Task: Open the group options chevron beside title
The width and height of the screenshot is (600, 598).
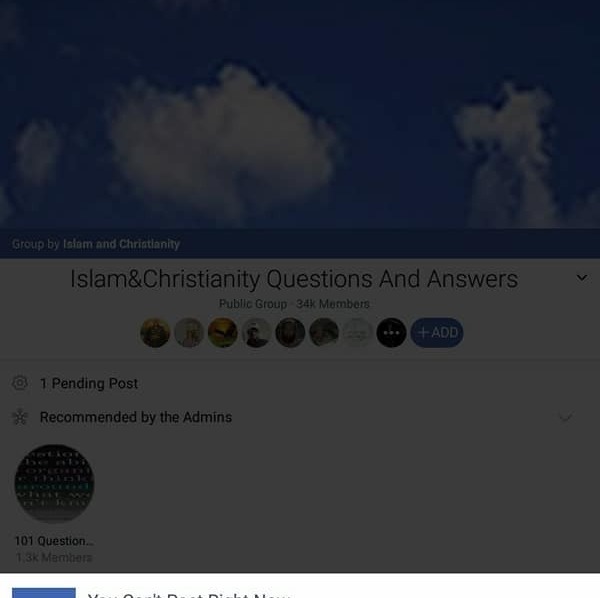Action: (x=582, y=278)
